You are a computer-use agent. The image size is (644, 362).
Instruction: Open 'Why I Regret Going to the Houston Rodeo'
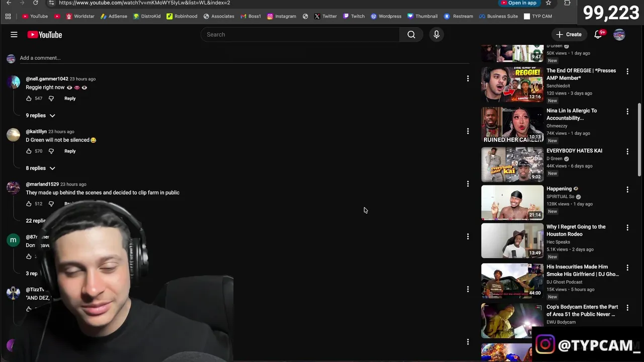(576, 230)
